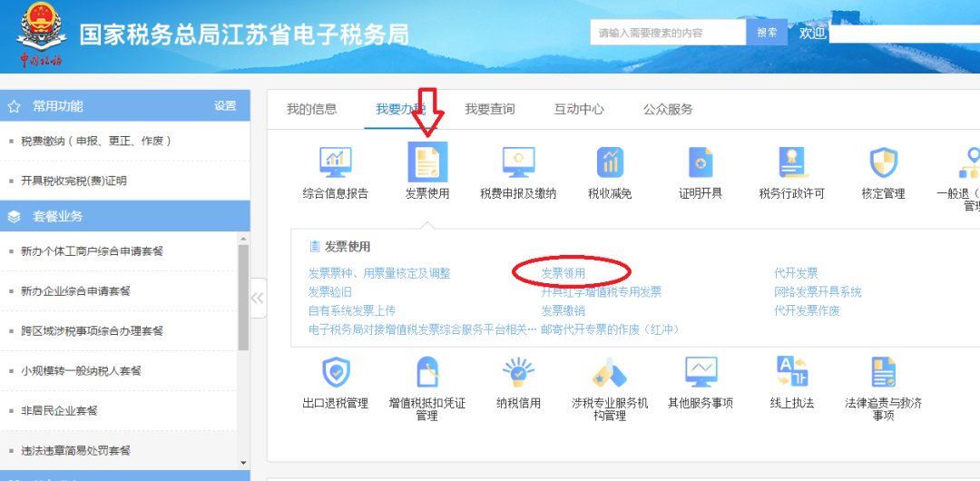Click the 搜索 search button
The image size is (980, 481).
pyautogui.click(x=767, y=33)
